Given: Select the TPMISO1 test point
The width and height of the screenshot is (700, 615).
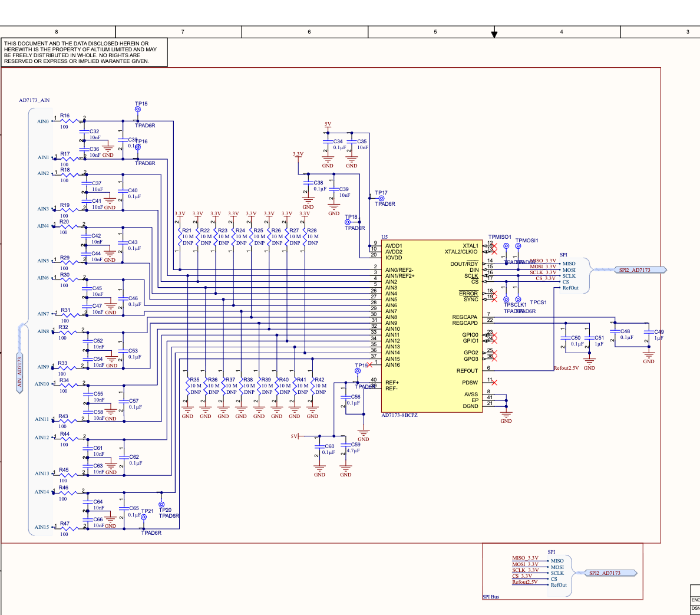Looking at the screenshot, I should point(506,246).
